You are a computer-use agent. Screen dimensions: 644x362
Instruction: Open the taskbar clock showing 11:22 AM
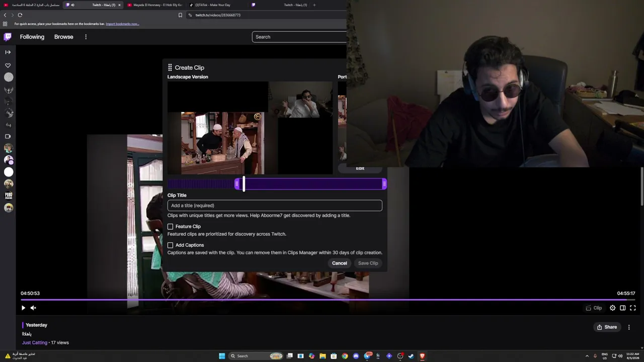click(632, 356)
